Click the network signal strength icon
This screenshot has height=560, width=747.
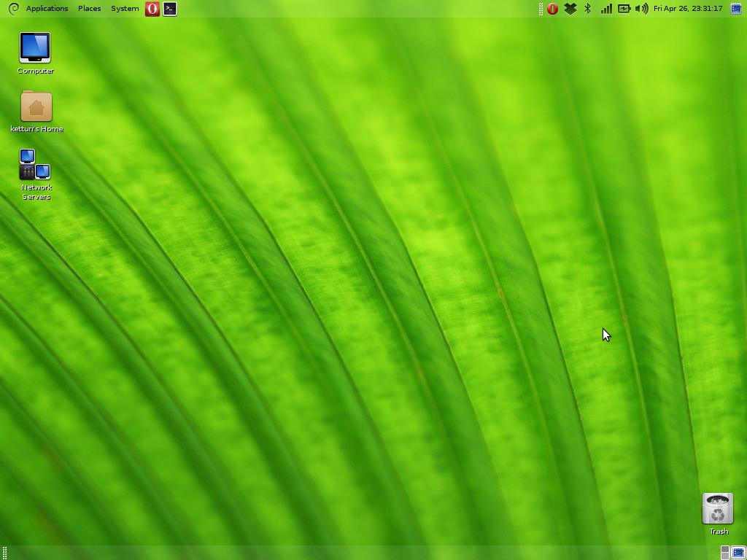coord(606,9)
